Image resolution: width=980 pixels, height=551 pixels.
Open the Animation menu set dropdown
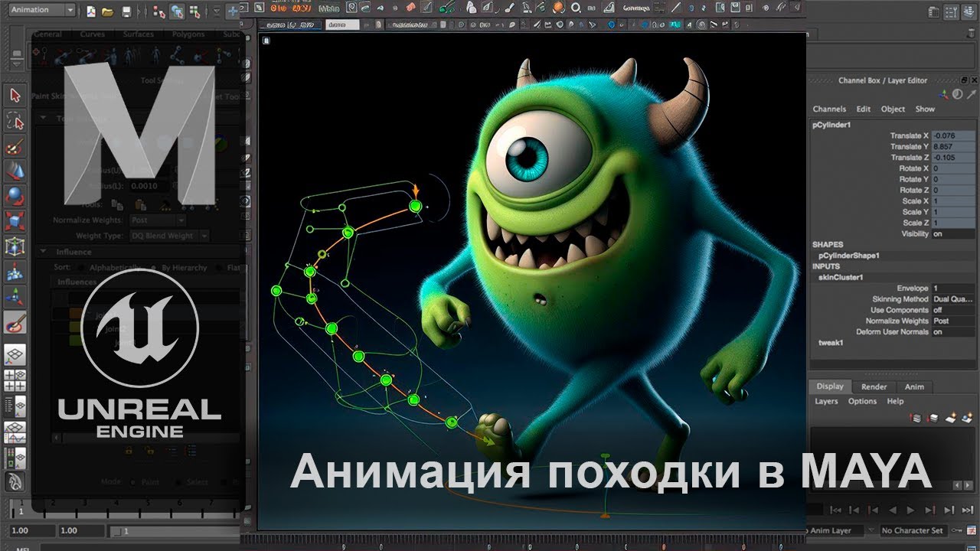pyautogui.click(x=42, y=10)
